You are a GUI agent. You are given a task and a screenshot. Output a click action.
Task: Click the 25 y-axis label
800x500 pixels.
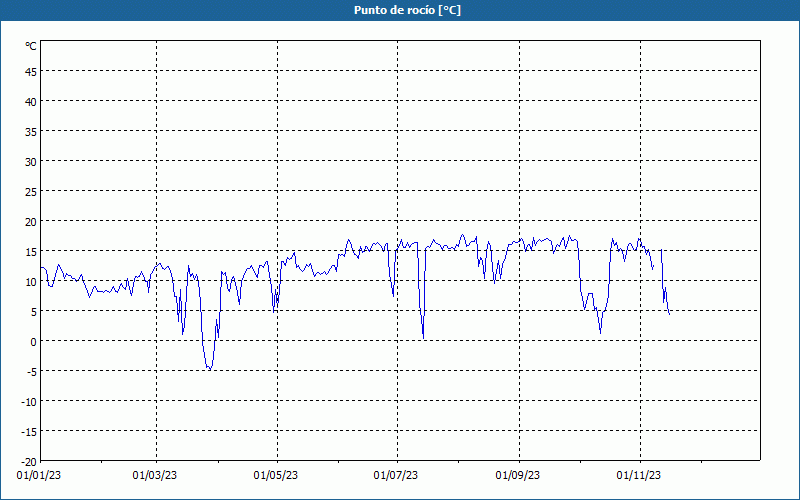(x=31, y=192)
